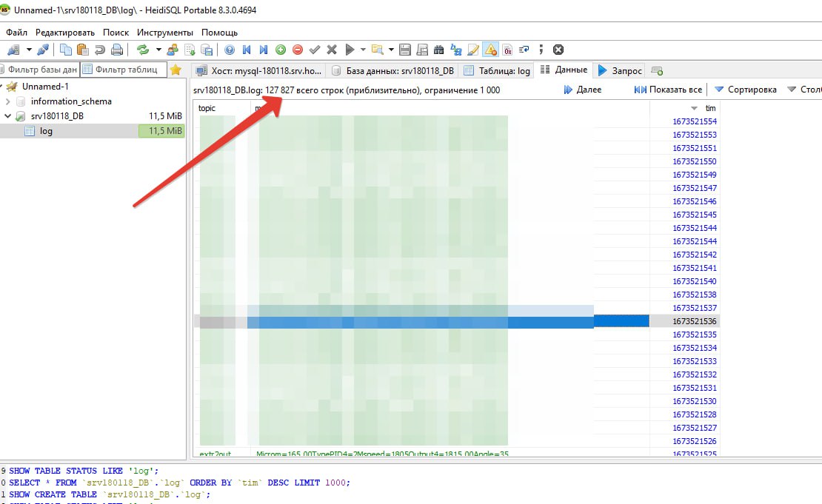Screen dimensions: 822x504
Task: Click the Replace text icon
Action: click(456, 50)
